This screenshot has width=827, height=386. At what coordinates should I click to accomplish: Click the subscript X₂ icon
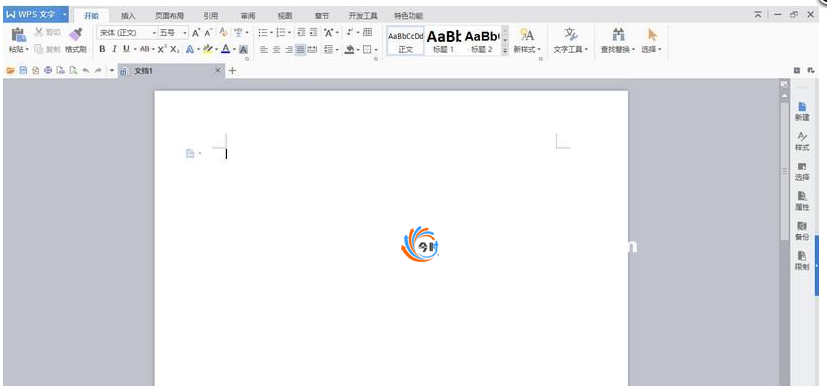[x=175, y=49]
